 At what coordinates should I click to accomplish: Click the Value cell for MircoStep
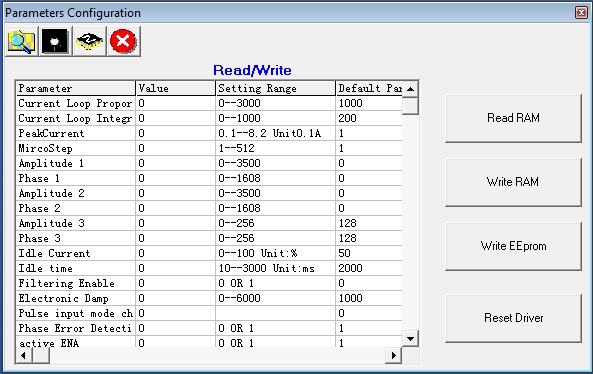(x=175, y=148)
